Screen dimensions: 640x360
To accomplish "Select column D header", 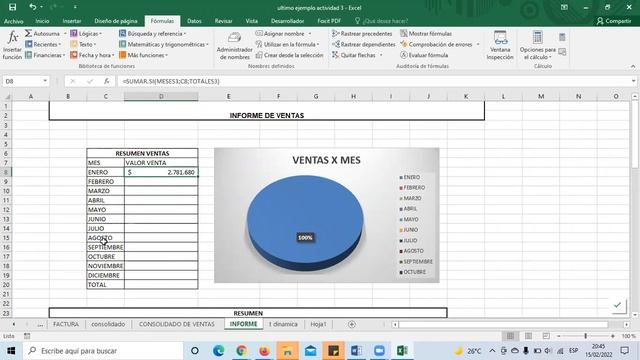I will pos(161,96).
